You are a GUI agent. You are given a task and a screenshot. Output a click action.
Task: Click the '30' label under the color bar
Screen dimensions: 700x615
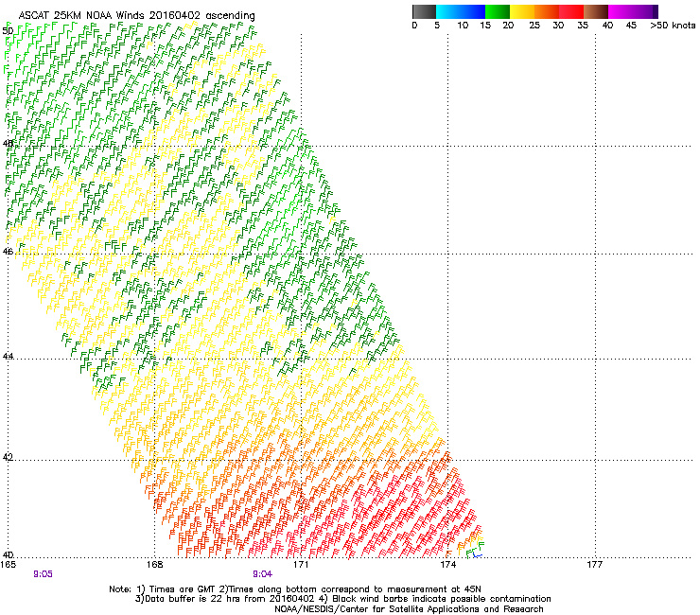click(x=558, y=26)
